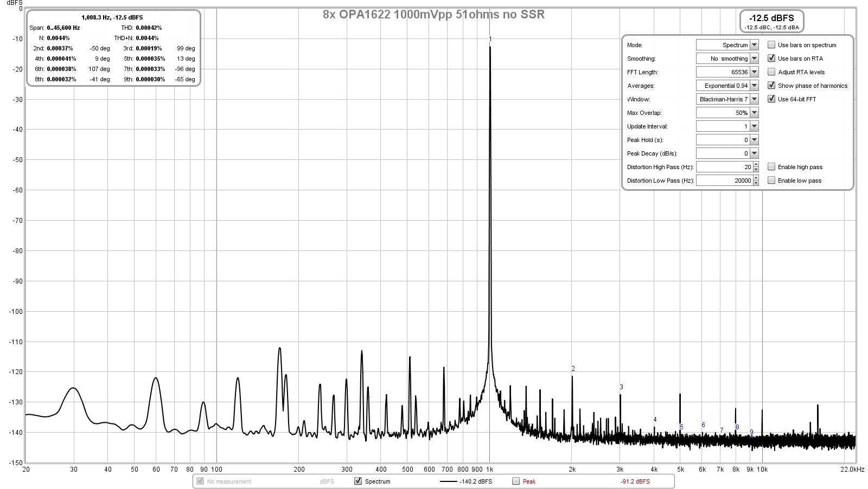The width and height of the screenshot is (868, 489).
Task: Uncheck Show phase of harmonics
Action: click(771, 86)
